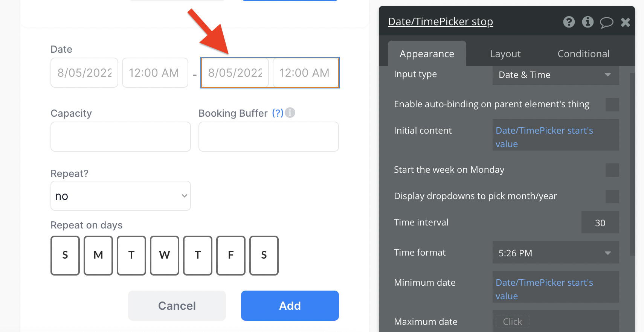Click the blue Add button
Viewport: 644px width, 332px height.
point(290,306)
